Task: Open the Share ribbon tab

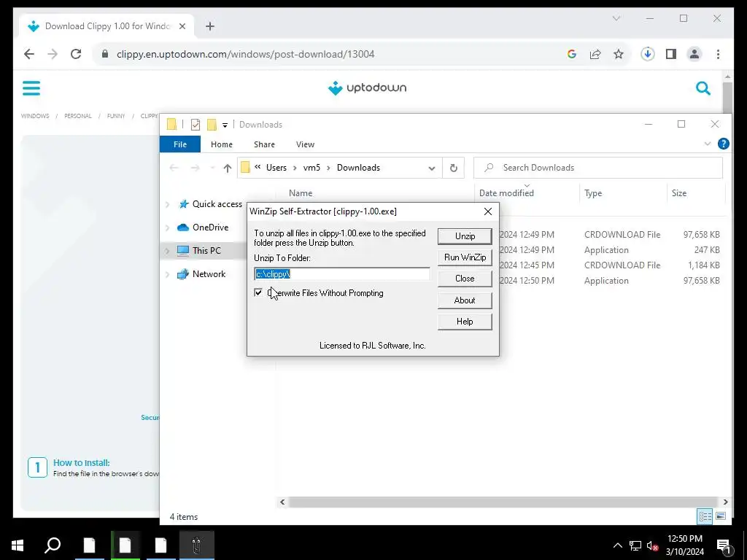Action: pos(264,144)
